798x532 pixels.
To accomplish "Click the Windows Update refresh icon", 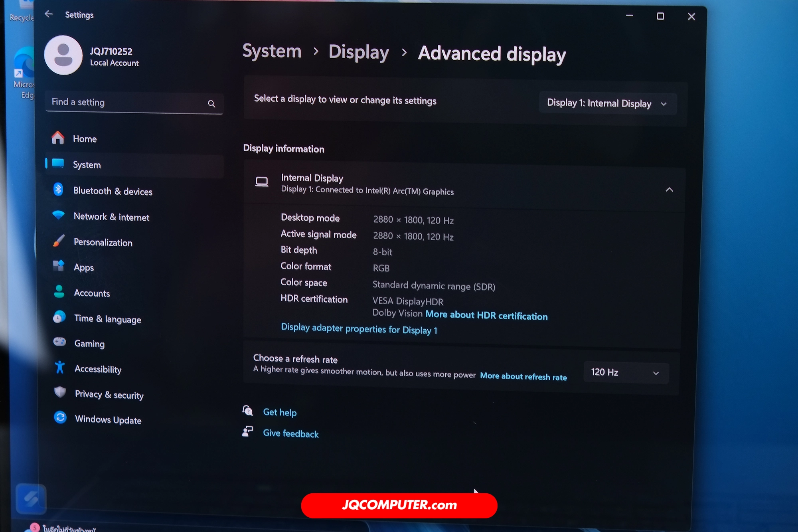I will click(60, 418).
